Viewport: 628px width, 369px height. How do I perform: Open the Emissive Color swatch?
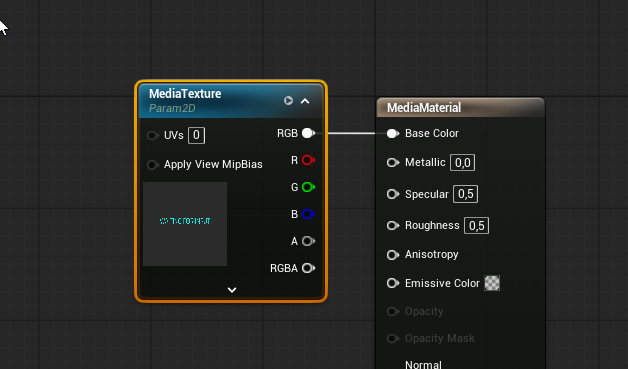(492, 283)
